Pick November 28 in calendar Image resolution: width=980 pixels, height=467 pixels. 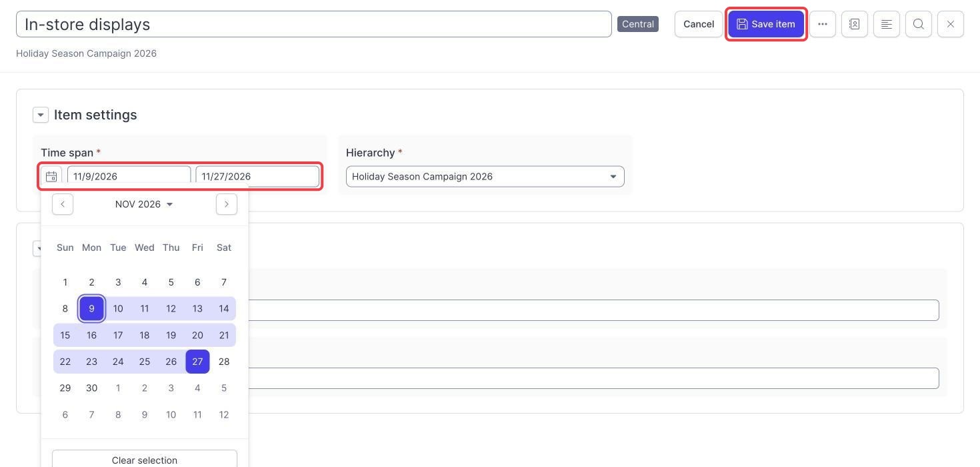(224, 362)
